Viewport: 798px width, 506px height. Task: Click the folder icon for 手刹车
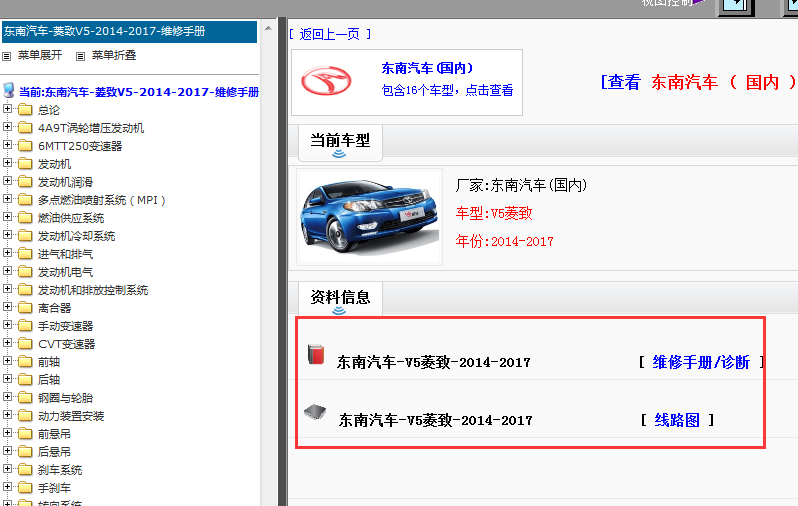point(25,488)
